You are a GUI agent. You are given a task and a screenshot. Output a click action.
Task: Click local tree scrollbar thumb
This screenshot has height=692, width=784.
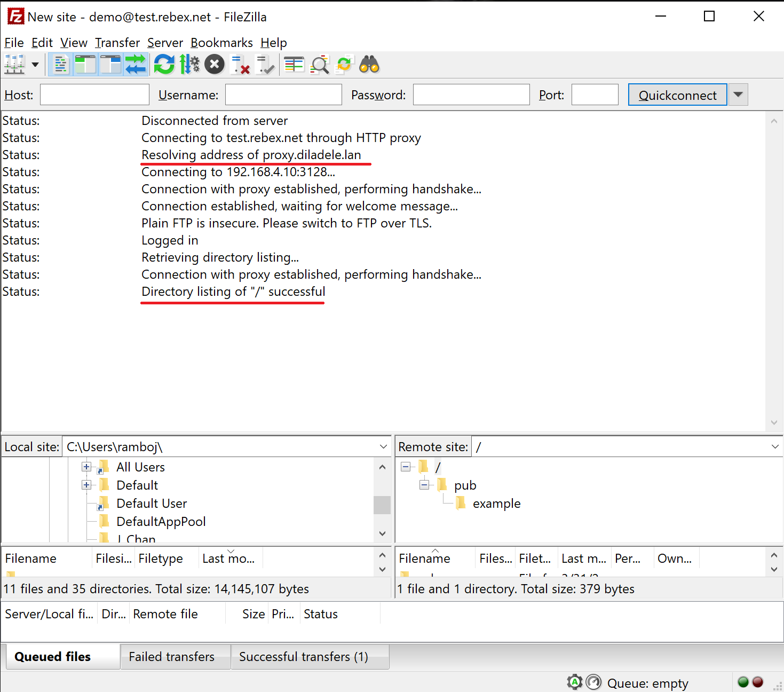pyautogui.click(x=382, y=505)
